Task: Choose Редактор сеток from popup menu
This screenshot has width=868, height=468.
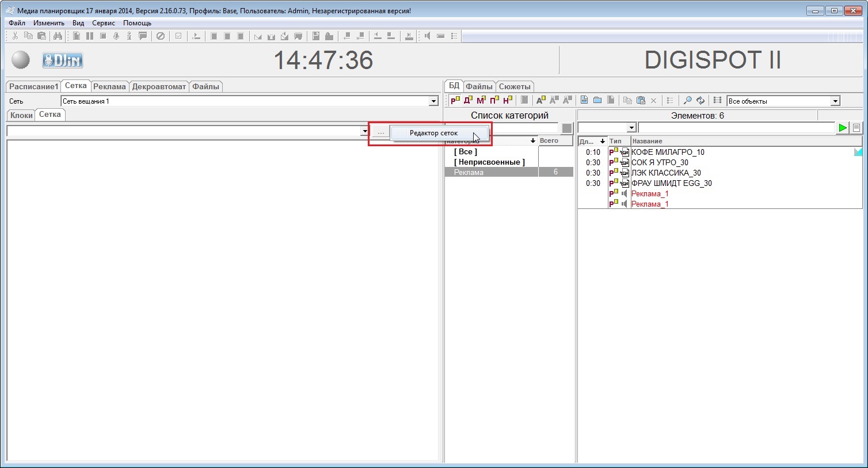Action: 440,133
